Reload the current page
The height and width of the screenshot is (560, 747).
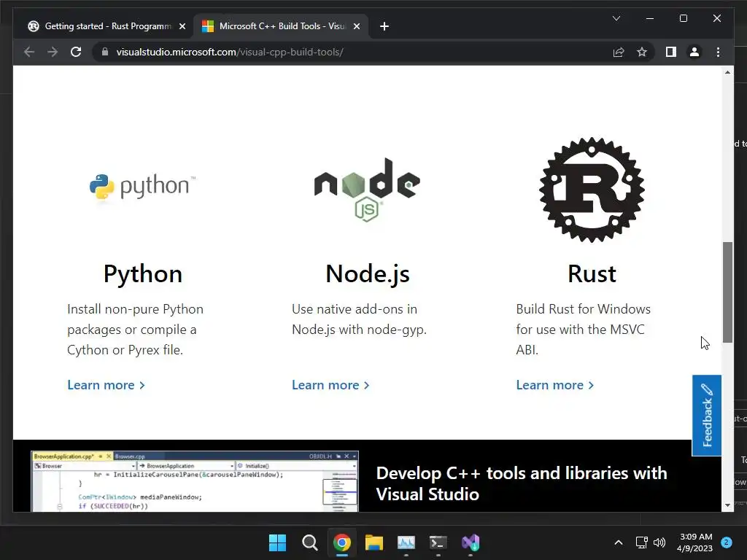coord(76,52)
